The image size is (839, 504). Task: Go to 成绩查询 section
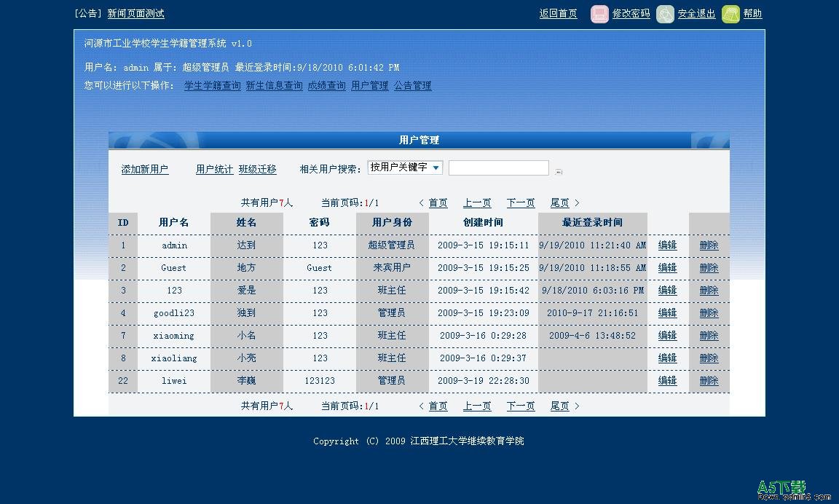(x=326, y=86)
